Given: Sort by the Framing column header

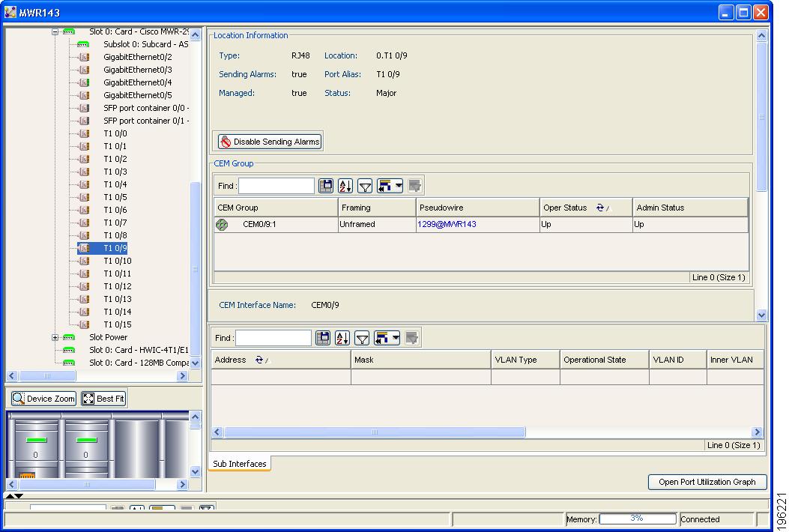Looking at the screenshot, I should [x=377, y=208].
